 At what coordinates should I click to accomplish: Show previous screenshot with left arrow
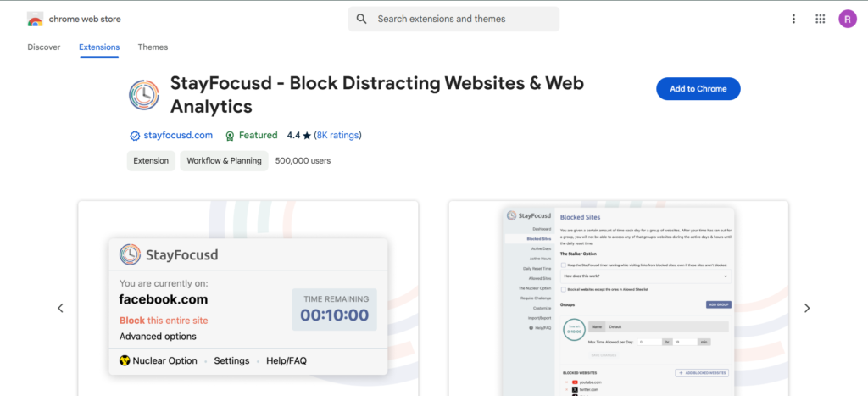(x=60, y=308)
